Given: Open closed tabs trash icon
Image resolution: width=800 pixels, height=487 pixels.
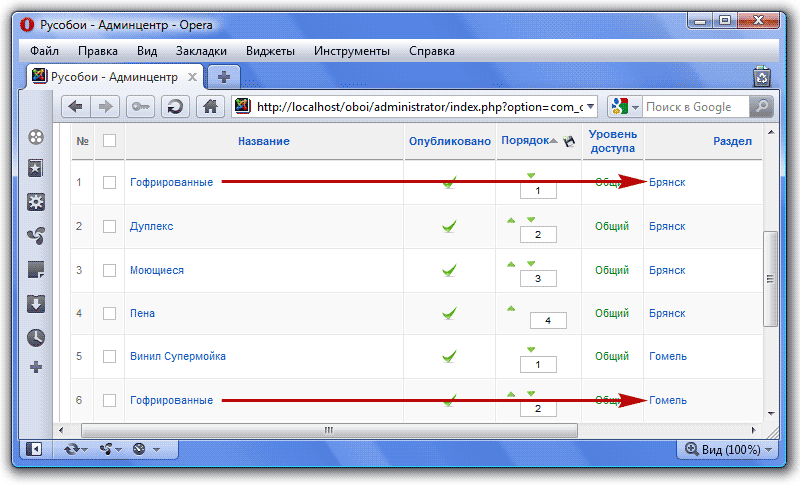Looking at the screenshot, I should coord(761,76).
